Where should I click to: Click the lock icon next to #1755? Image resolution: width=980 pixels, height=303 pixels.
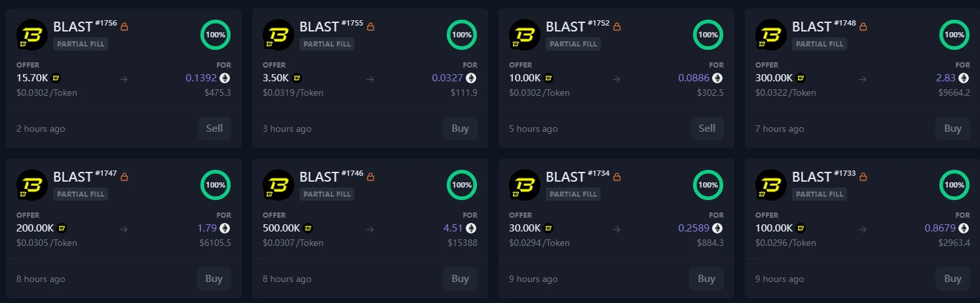[x=371, y=27]
